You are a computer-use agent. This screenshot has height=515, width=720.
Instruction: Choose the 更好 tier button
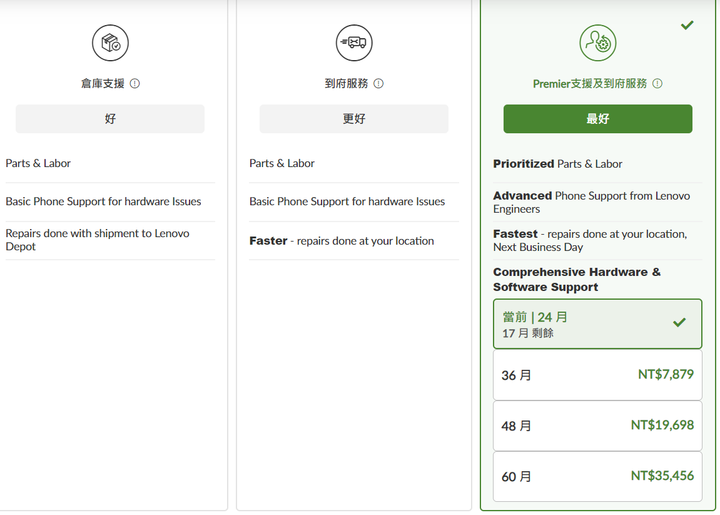click(354, 119)
